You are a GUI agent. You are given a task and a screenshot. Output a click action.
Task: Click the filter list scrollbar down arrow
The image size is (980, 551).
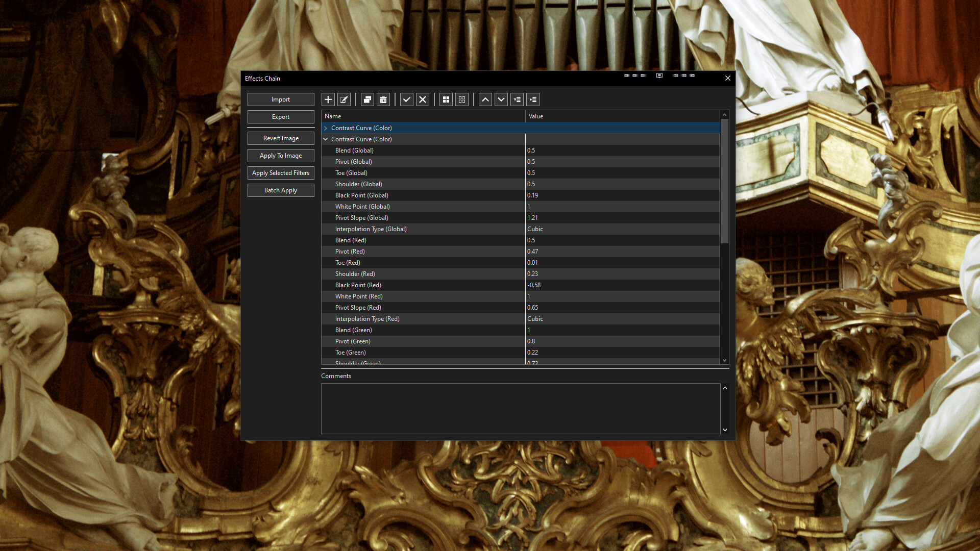(724, 360)
